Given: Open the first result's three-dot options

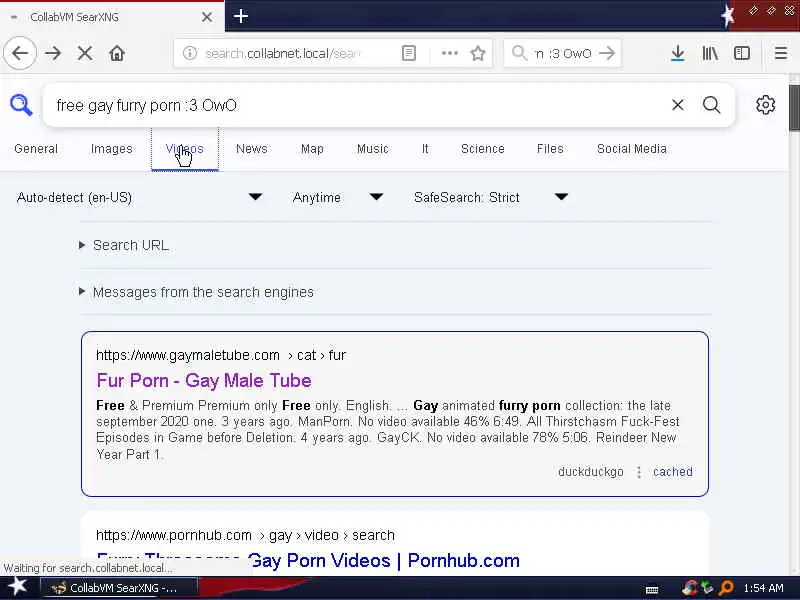Looking at the screenshot, I should pyautogui.click(x=639, y=472).
